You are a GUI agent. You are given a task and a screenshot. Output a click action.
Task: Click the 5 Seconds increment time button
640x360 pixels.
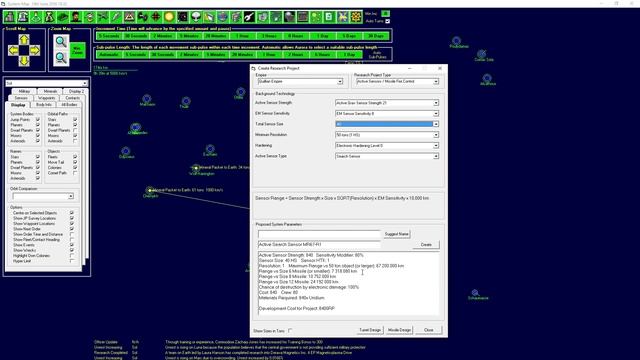point(109,36)
